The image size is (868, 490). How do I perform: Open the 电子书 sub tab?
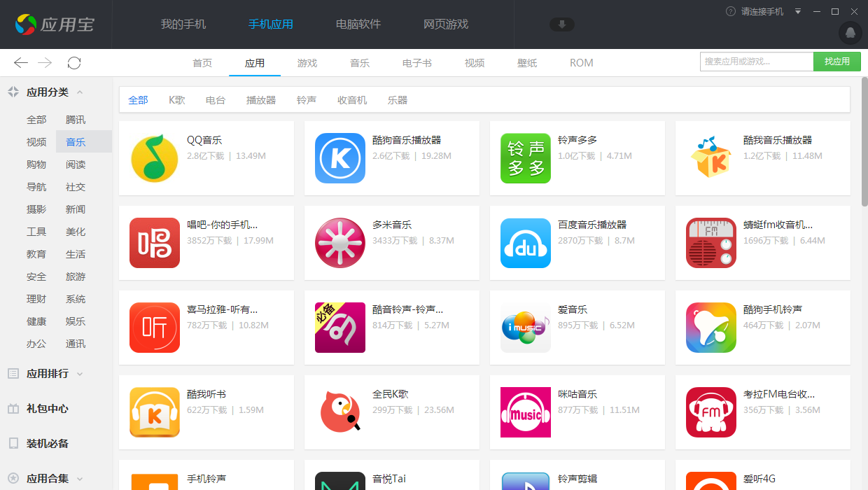(x=417, y=63)
